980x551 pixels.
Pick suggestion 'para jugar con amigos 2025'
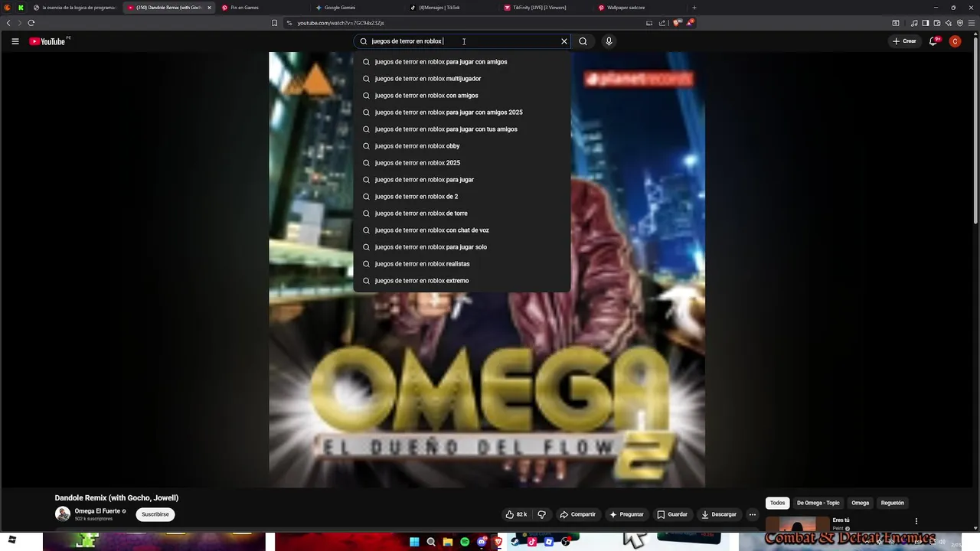[x=462, y=112]
